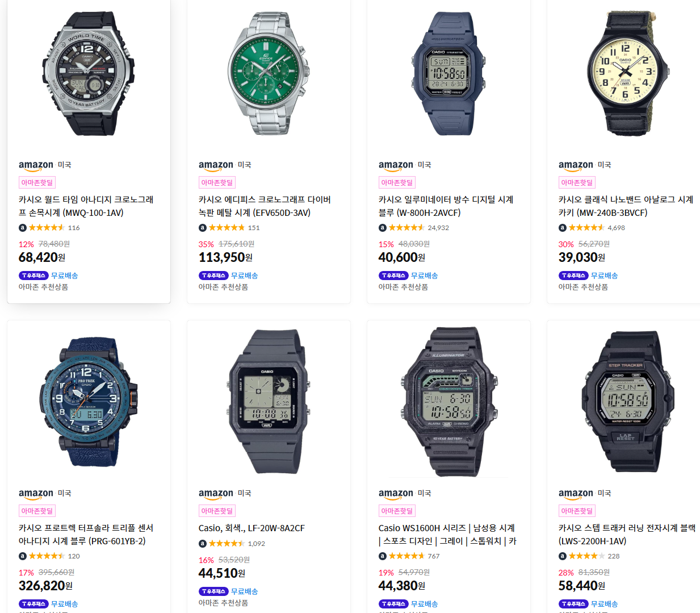Click the LWS-2200H-1AV step tracker title

click(x=627, y=535)
